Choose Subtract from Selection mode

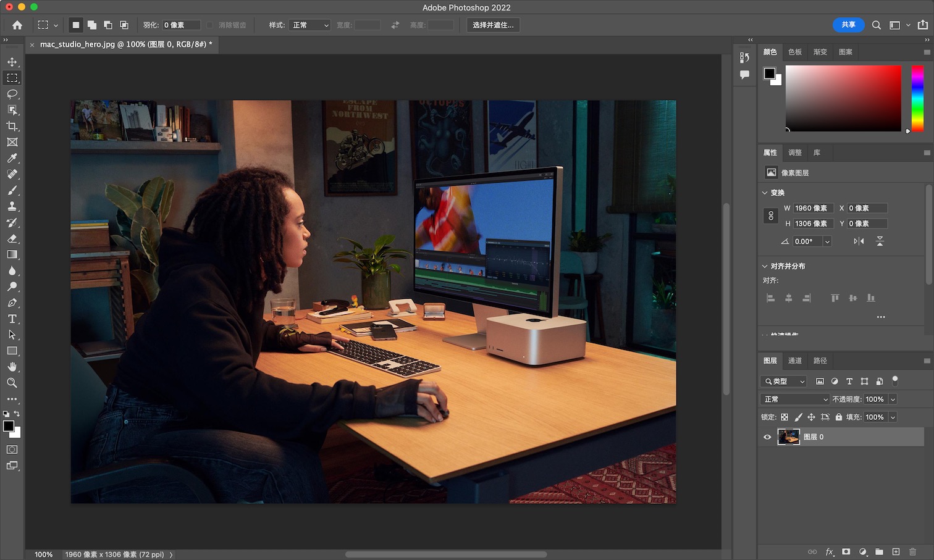(x=108, y=25)
